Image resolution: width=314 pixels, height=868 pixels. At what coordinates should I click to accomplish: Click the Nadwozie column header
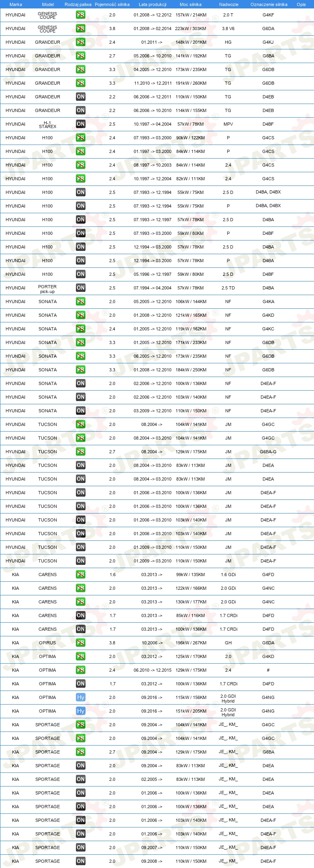(228, 4)
